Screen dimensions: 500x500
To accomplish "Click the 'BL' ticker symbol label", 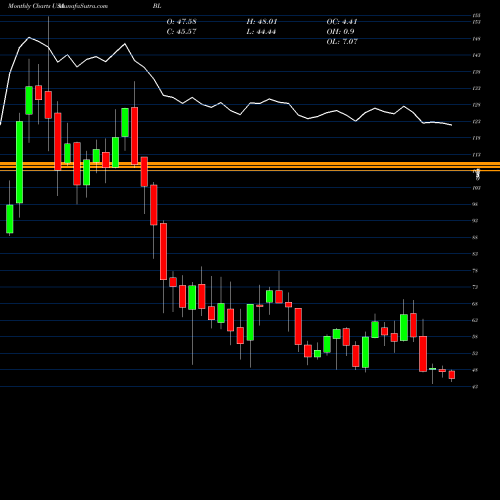I will [157, 6].
